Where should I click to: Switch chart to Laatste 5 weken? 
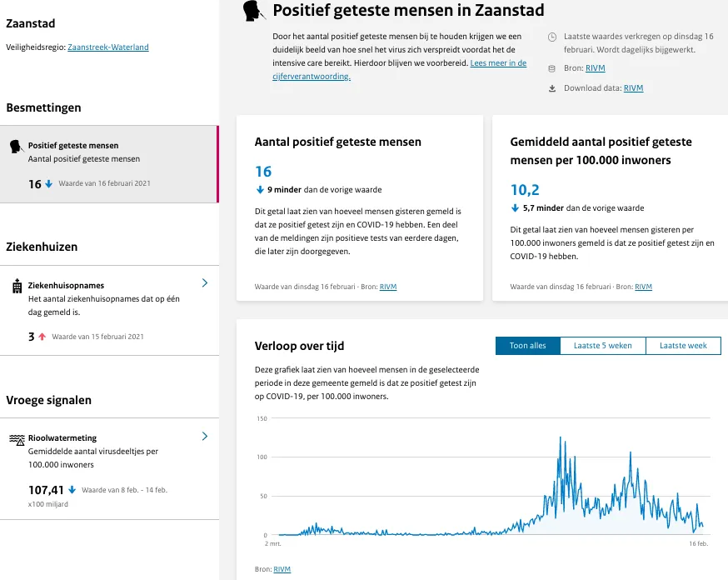pyautogui.click(x=602, y=346)
